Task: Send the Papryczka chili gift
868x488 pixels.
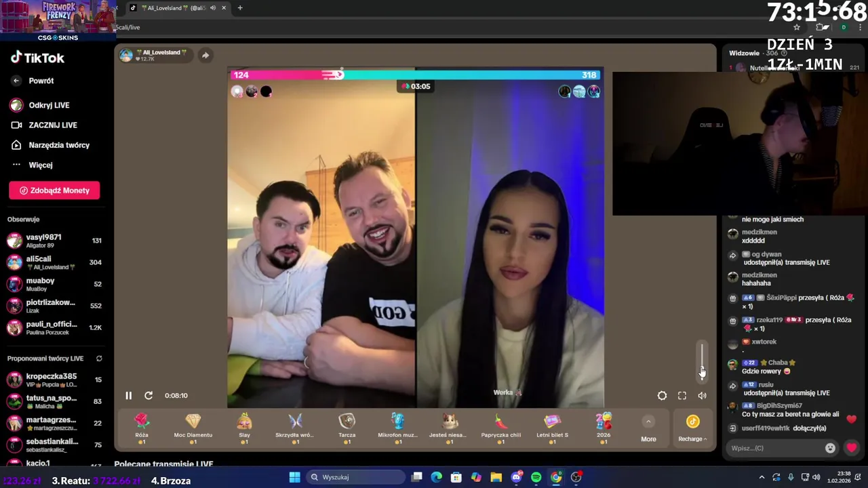Action: coord(500,428)
